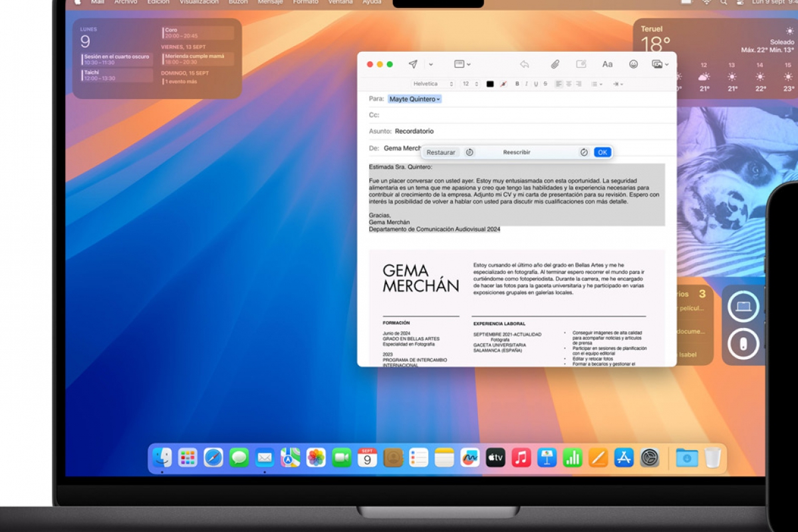Confirm the rewrite with OK
The width and height of the screenshot is (798, 532).
(x=602, y=152)
